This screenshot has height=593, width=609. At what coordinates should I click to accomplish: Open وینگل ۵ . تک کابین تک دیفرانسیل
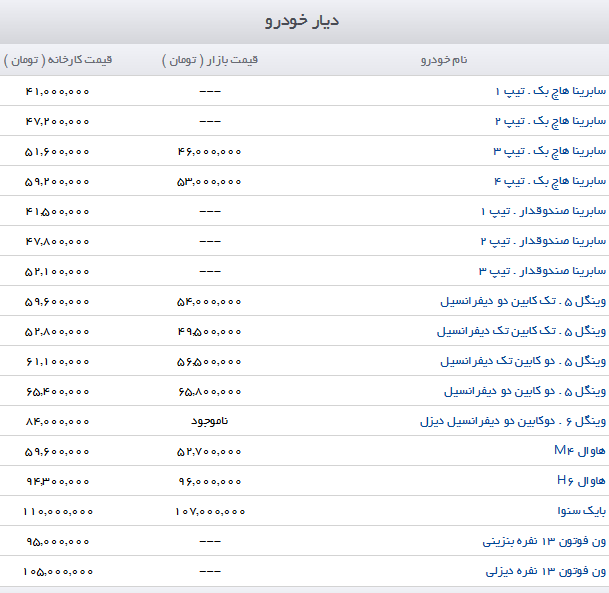click(x=521, y=331)
